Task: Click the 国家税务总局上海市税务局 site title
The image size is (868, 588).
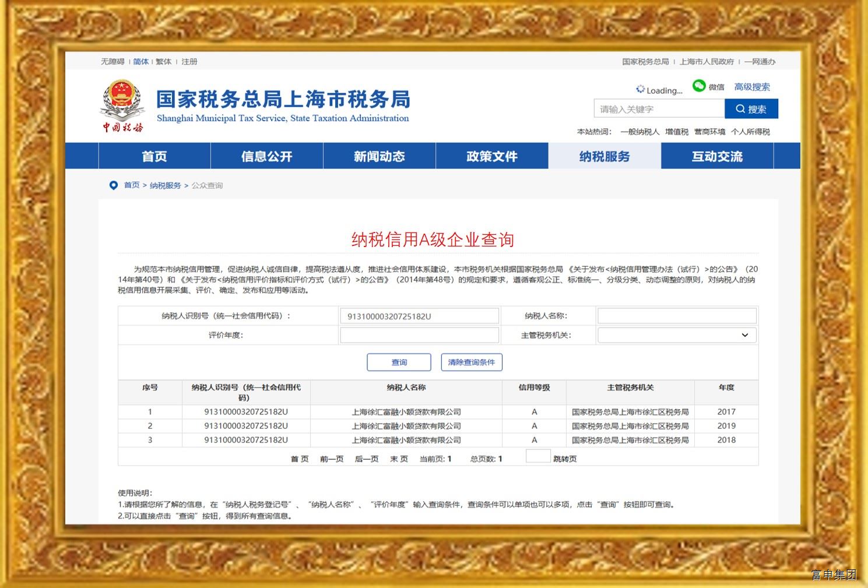Action: (283, 100)
